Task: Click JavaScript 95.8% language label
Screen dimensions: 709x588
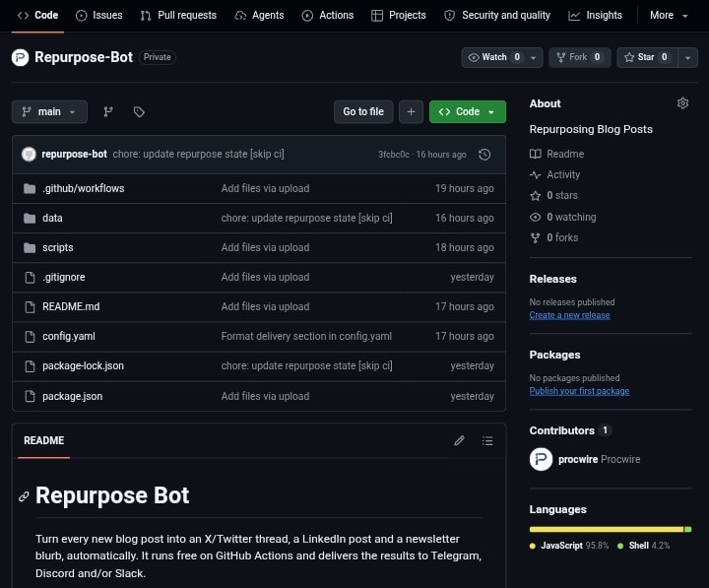Action: 569,546
